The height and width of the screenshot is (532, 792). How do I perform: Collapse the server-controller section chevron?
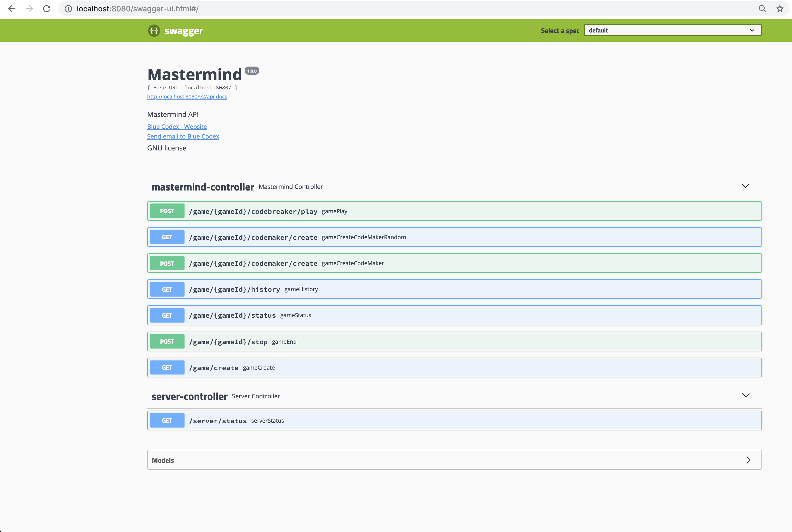(745, 395)
